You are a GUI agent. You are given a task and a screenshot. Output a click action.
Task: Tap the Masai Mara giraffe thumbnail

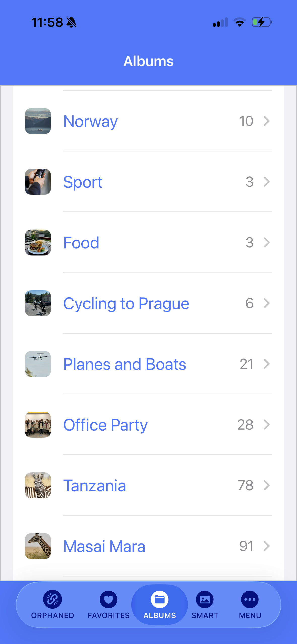tap(38, 546)
